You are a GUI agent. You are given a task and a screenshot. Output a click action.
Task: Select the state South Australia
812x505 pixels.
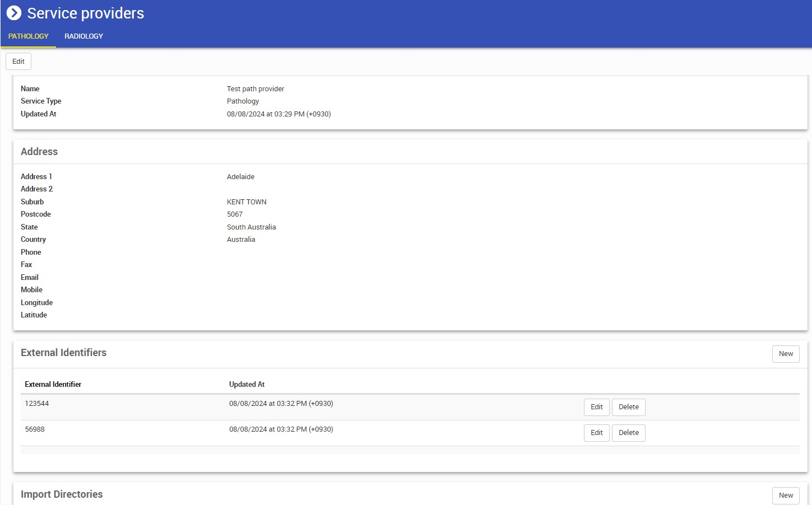point(252,227)
